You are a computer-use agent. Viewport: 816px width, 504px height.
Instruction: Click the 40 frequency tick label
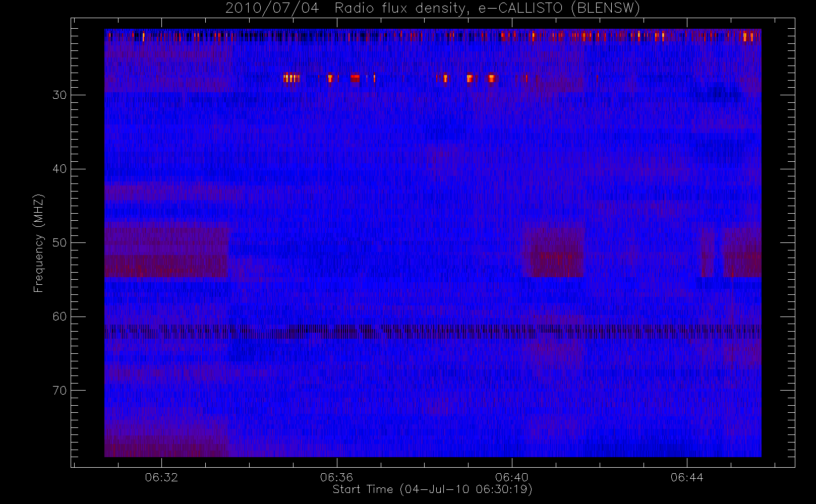coord(60,169)
